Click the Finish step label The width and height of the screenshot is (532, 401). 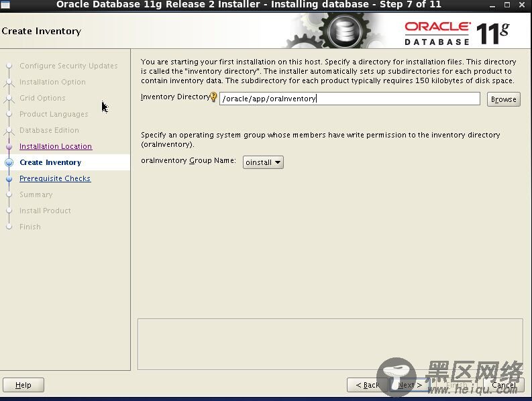pyautogui.click(x=30, y=227)
